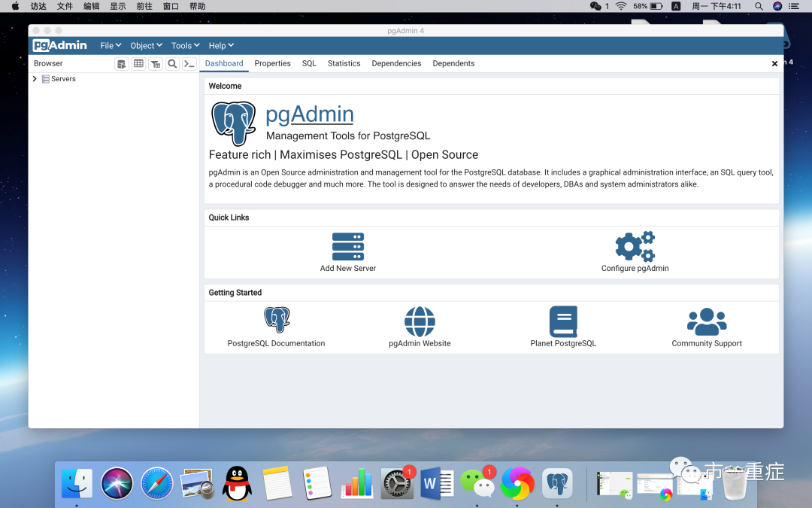Image resolution: width=812 pixels, height=508 pixels.
Task: Click the View Data table icon
Action: (139, 64)
